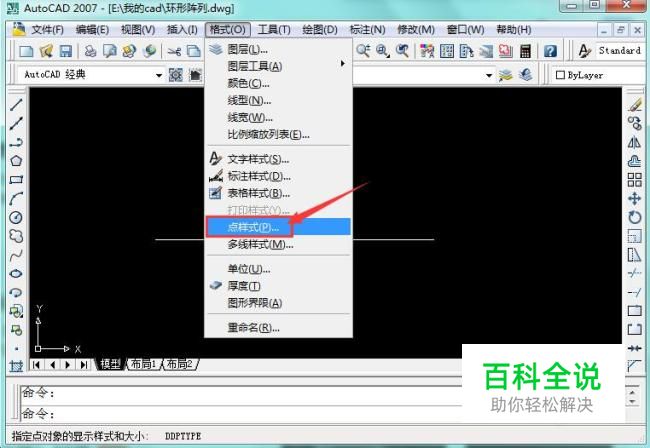Click the Layer Previous icon
Screen dimensions: 650x448
click(x=526, y=75)
